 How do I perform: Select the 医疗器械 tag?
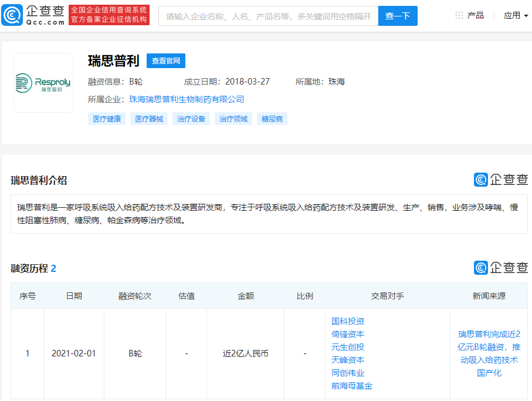coord(149,119)
